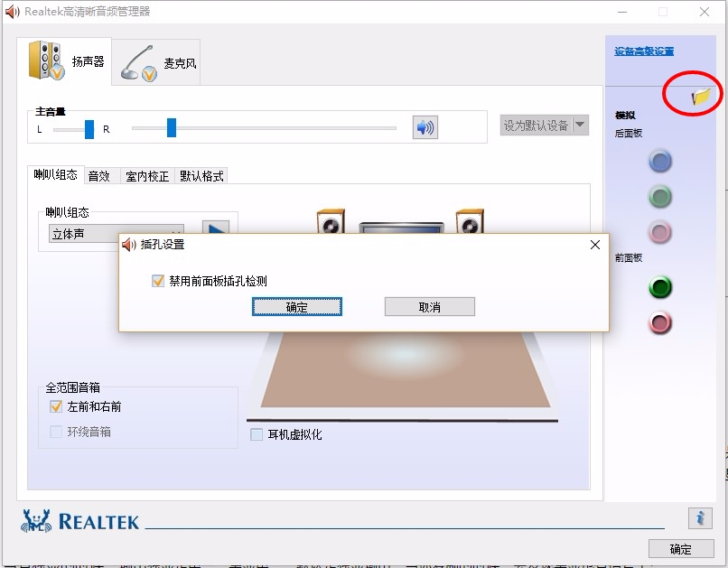Open the information icon at bottom right
This screenshot has height=568, width=728.
[699, 517]
